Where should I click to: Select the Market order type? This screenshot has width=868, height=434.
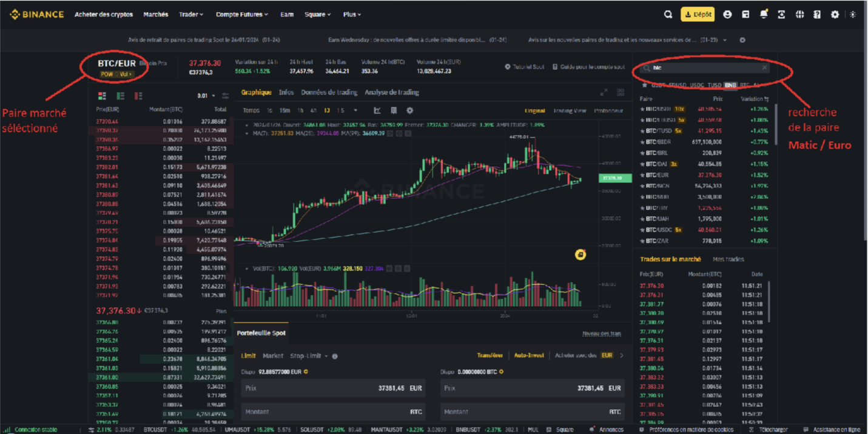coord(273,356)
